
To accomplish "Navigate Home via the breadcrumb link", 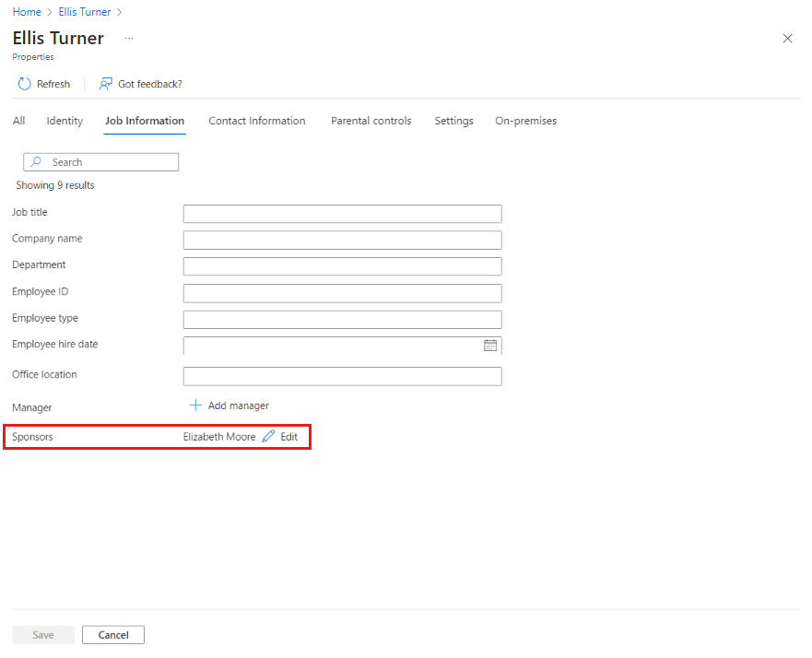I will (x=27, y=11).
